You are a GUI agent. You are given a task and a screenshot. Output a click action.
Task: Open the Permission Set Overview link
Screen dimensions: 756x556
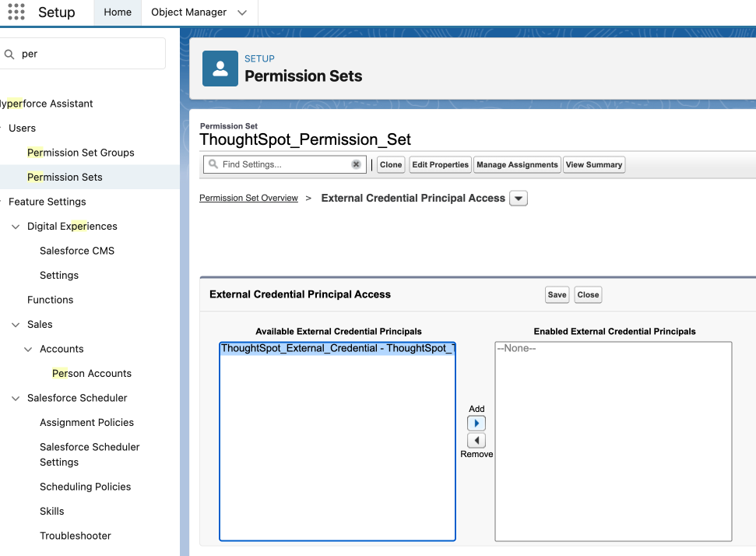tap(248, 198)
